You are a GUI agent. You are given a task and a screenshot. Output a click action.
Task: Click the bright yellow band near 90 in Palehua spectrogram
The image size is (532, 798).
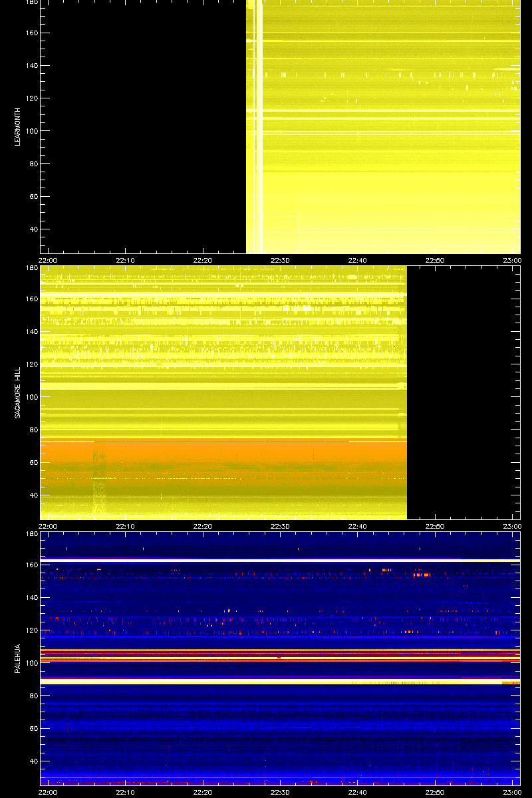[x=280, y=682]
